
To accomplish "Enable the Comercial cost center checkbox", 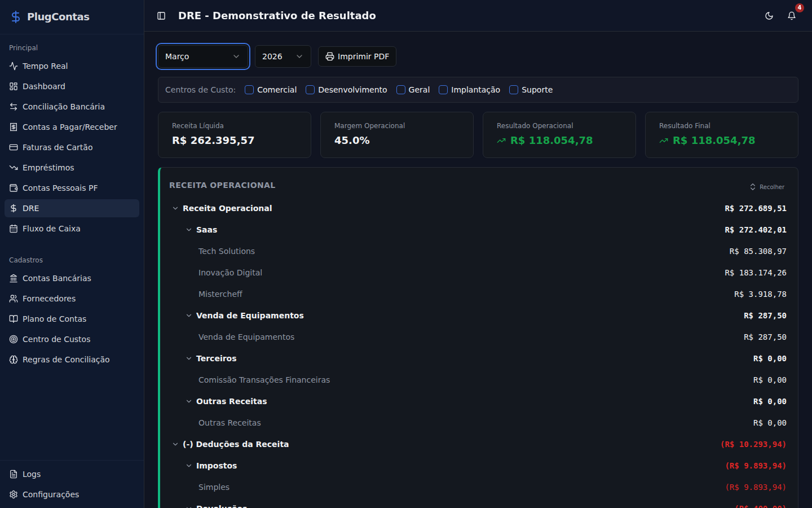I will click(249, 89).
